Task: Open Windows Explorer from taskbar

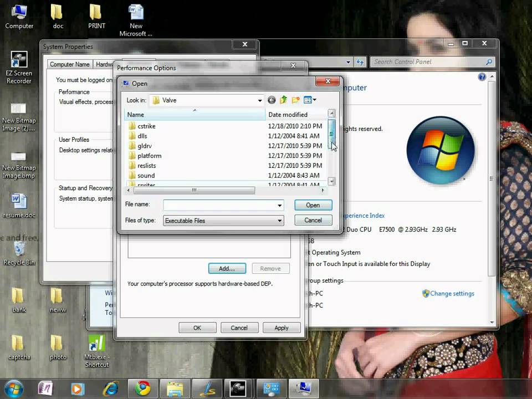Action: [x=175, y=389]
